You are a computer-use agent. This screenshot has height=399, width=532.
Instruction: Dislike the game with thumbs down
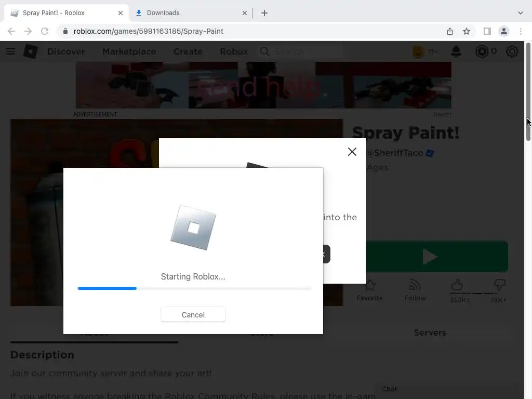[x=499, y=285]
